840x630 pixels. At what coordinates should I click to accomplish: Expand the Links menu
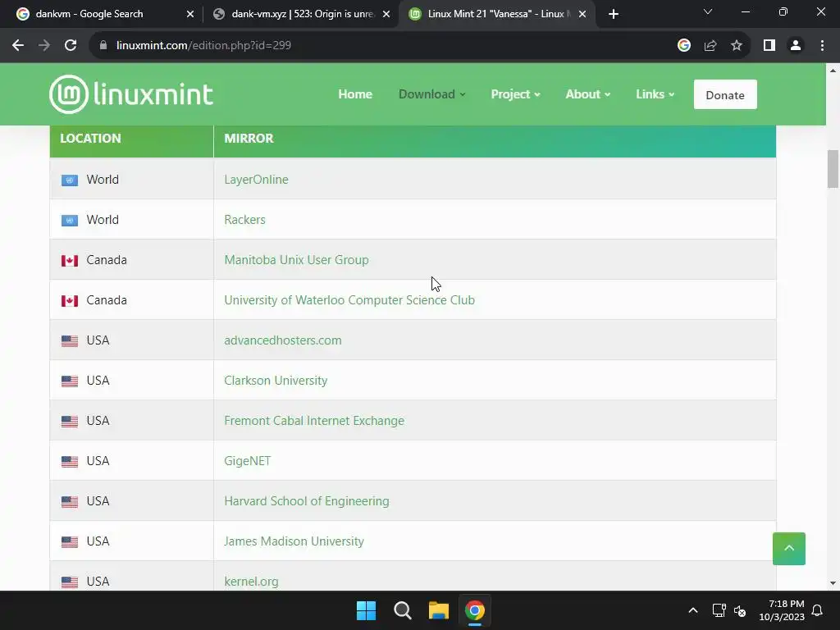655,94
